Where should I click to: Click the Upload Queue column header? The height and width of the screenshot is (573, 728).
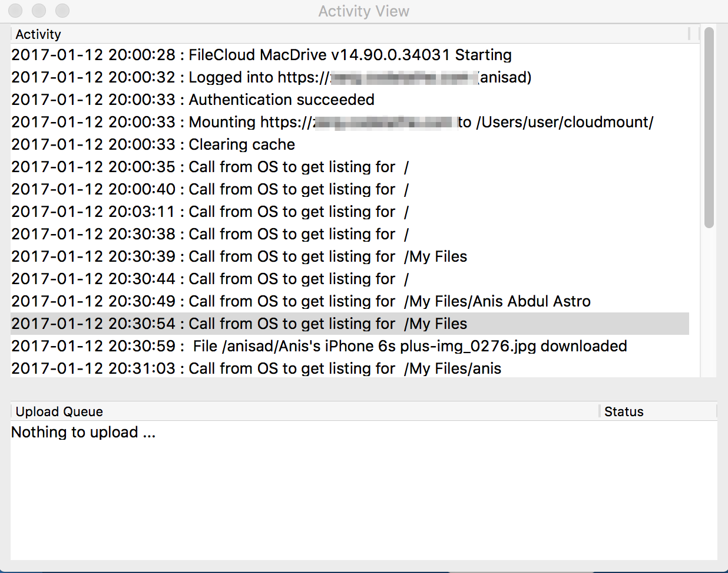[x=59, y=411]
